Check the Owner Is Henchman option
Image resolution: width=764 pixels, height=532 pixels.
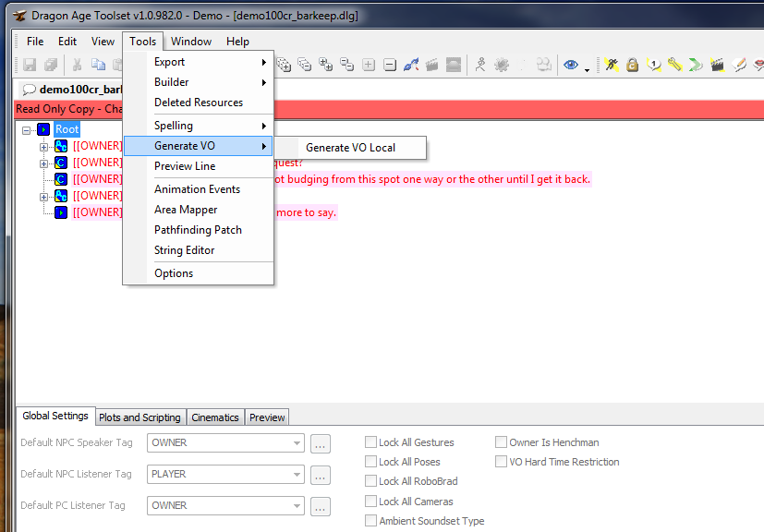(x=502, y=442)
